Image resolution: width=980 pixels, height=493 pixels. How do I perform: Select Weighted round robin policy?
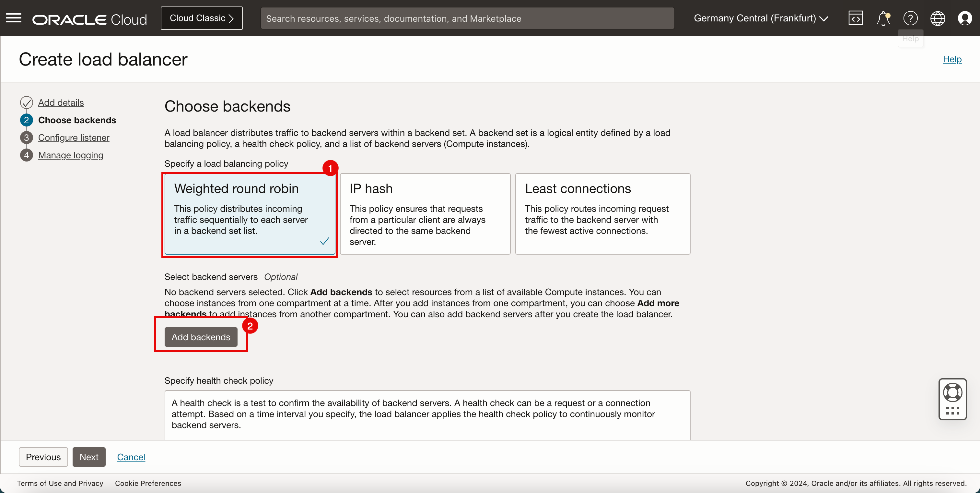(250, 214)
